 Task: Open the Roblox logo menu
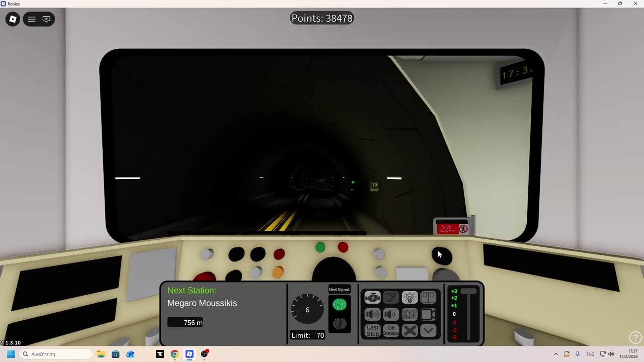(13, 19)
